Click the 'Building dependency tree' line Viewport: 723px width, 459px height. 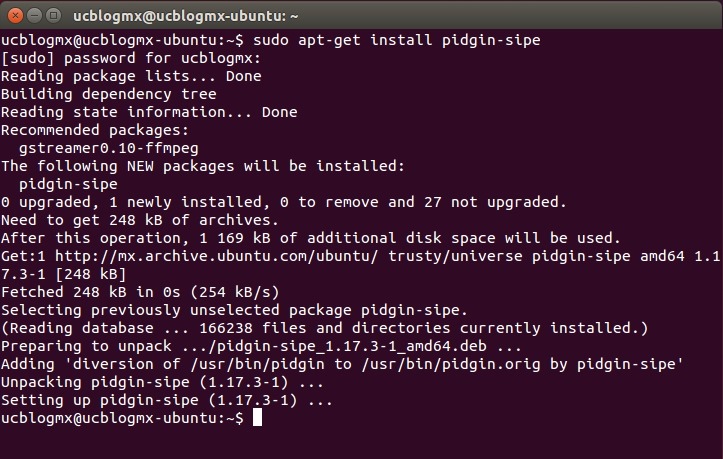[x=106, y=94]
